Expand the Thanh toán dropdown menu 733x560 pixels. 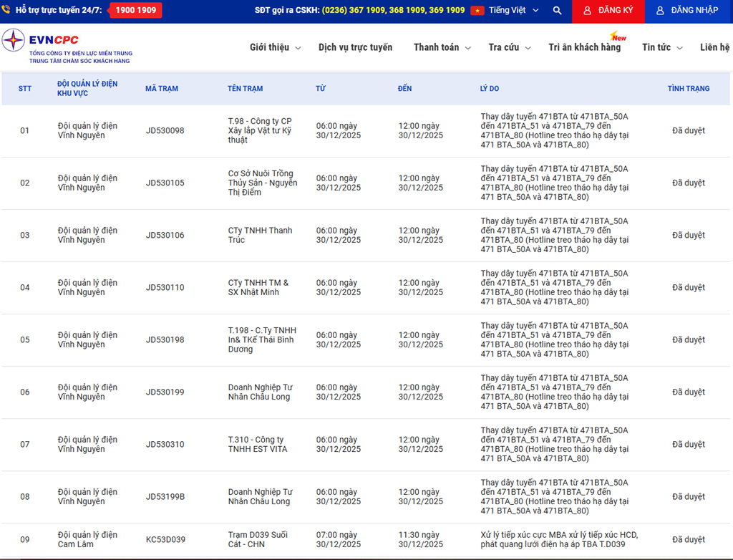point(442,47)
